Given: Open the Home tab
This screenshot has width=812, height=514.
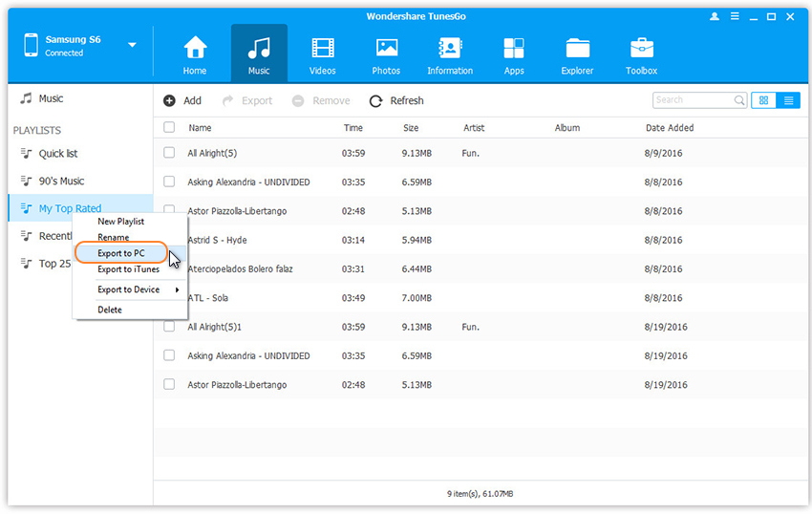Looking at the screenshot, I should [195, 54].
